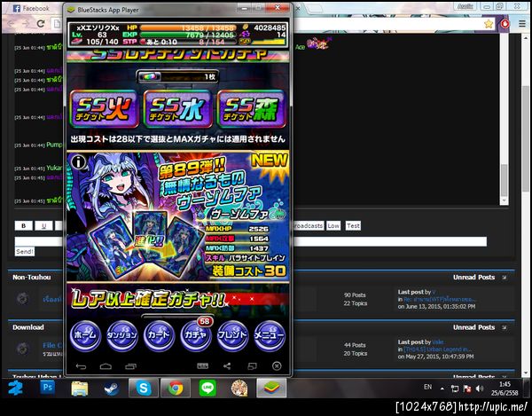Screen dimensions: 532x416
Task: Click the volume icon in system tray
Action: coord(479,389)
